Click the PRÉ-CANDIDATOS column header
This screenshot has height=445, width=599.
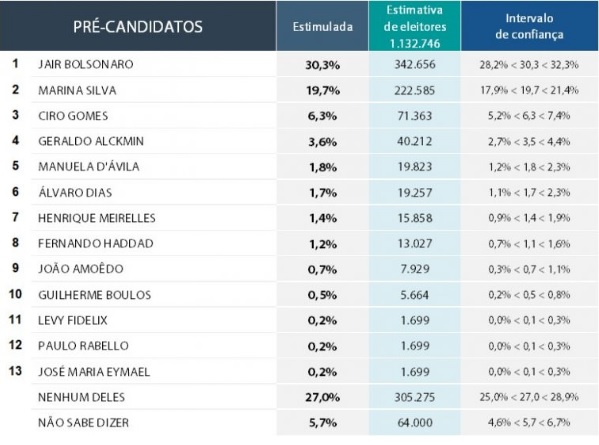138,27
